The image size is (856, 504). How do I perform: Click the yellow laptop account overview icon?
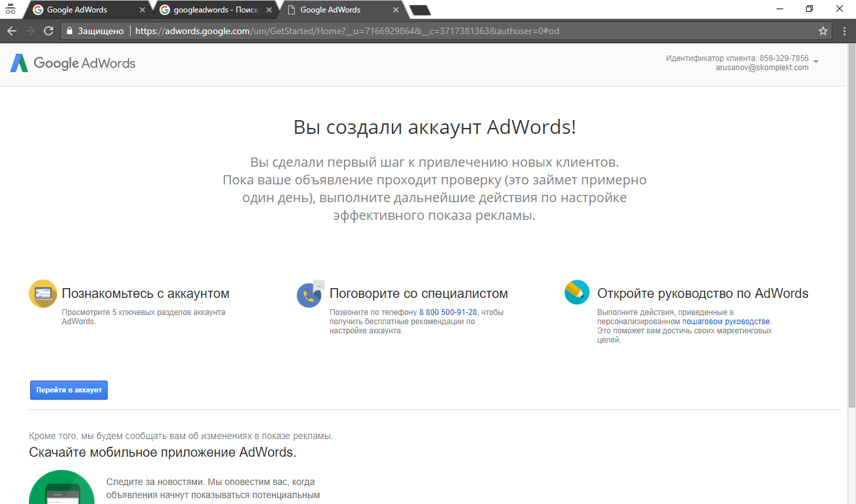pyautogui.click(x=43, y=293)
